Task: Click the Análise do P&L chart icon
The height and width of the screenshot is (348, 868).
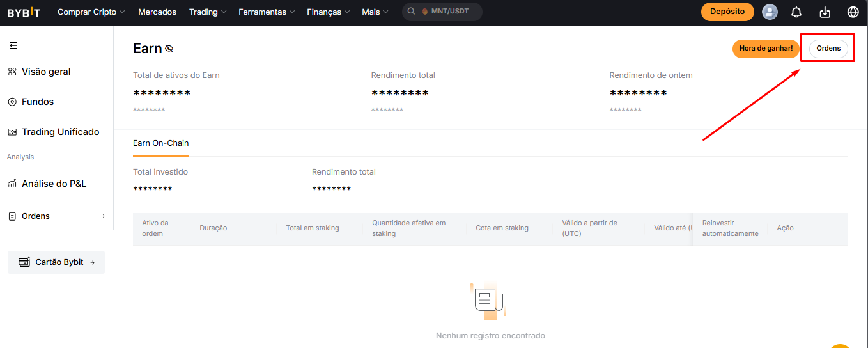Action: click(x=12, y=184)
